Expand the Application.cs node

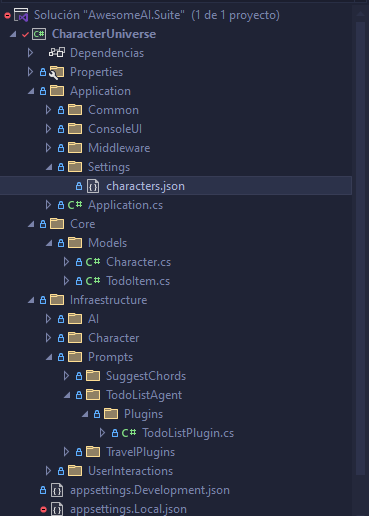pos(48,205)
